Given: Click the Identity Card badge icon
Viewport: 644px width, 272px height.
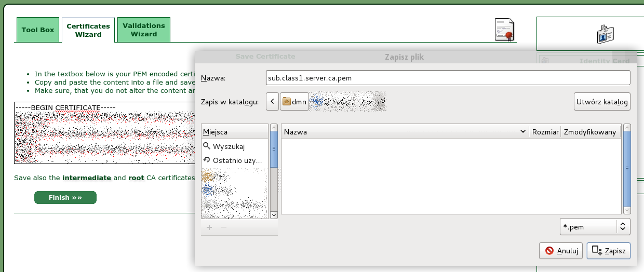Looking at the screenshot, I should tap(605, 34).
